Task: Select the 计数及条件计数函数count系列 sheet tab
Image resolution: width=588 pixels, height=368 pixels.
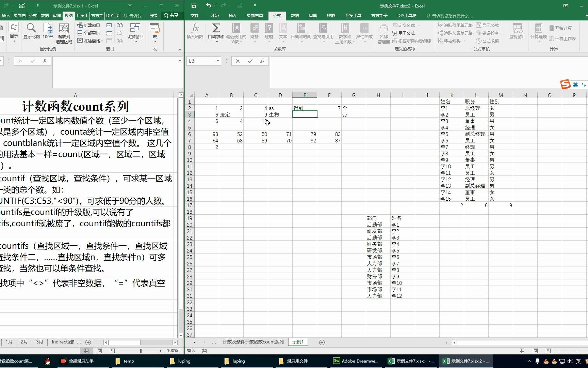Action: click(x=253, y=342)
